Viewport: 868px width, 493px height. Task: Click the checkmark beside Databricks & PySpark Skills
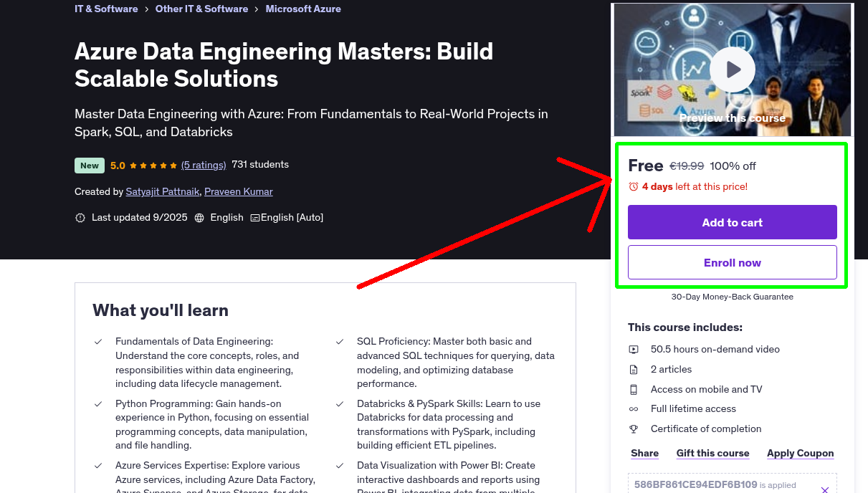340,404
